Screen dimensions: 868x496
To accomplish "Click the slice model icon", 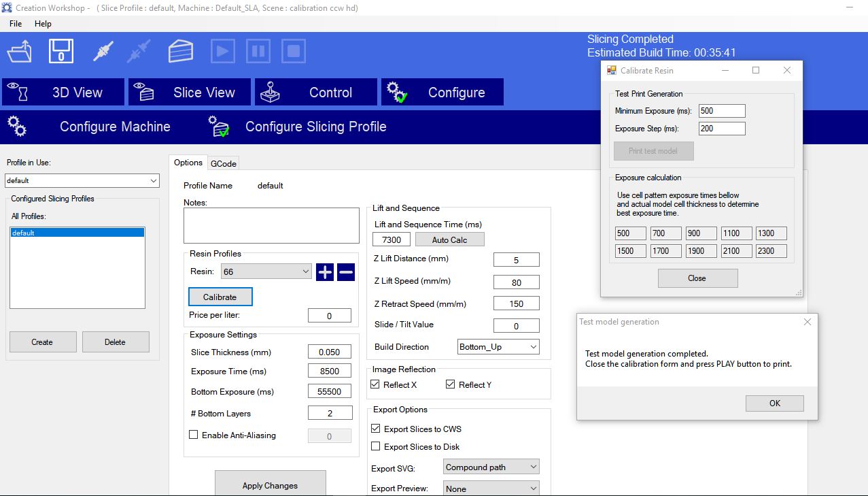I will point(180,52).
